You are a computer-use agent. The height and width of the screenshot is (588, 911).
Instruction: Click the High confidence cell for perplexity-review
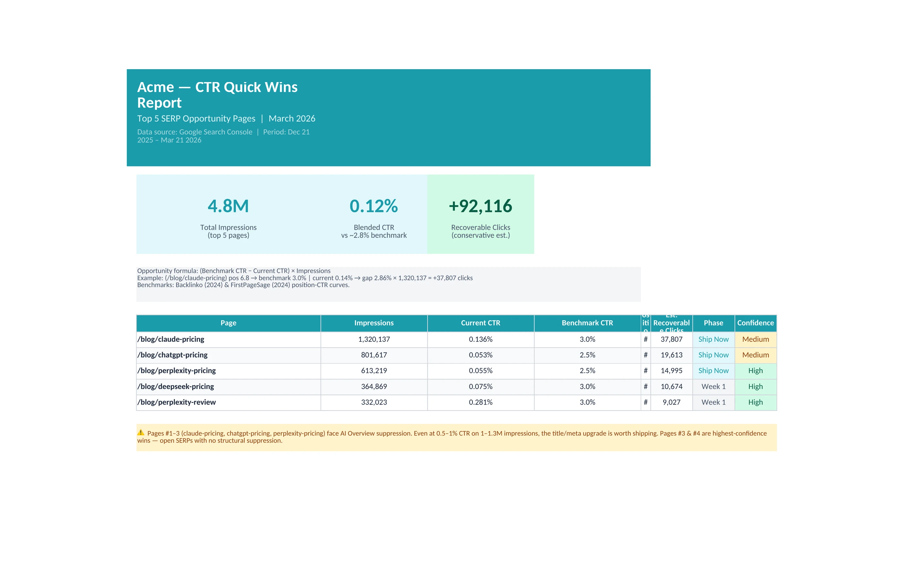point(755,402)
